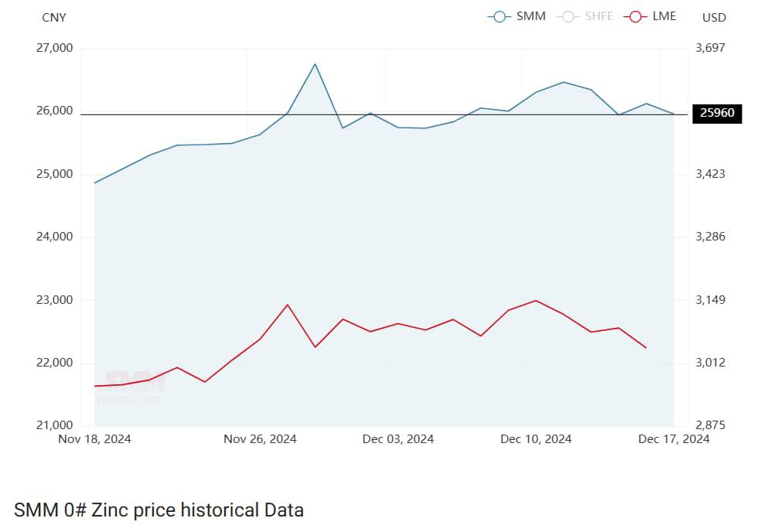The height and width of the screenshot is (532, 768).
Task: Click the CNY axis unit label
Action: (54, 17)
